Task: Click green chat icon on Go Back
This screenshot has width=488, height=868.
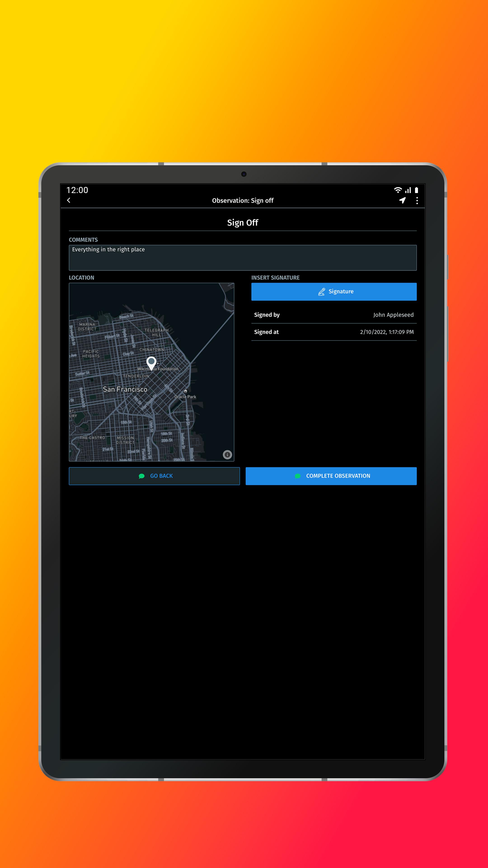Action: point(141,476)
